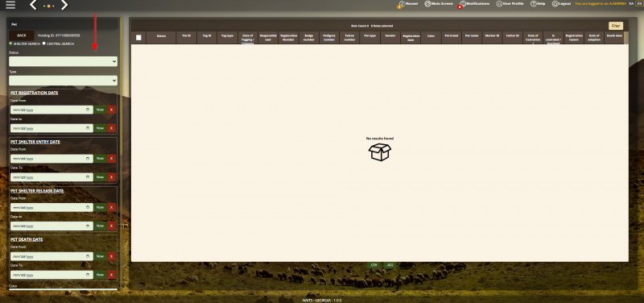This screenshot has height=303, width=644.
Task: Sort by the Mother ID column header
Action: [x=492, y=37]
